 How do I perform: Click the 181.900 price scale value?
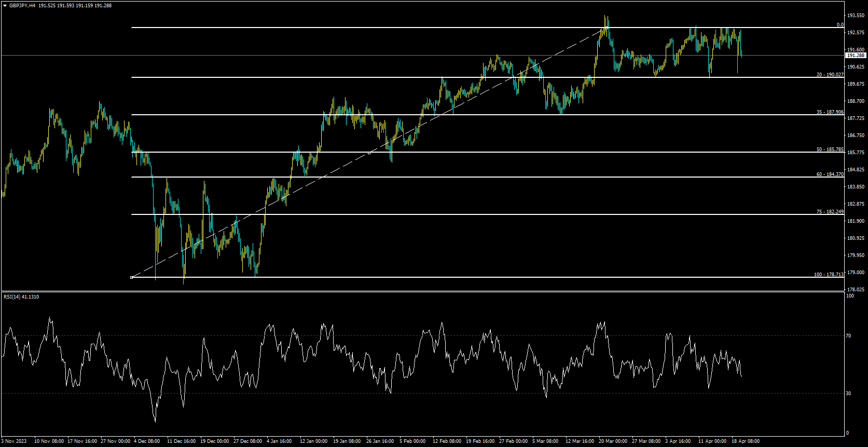856,221
